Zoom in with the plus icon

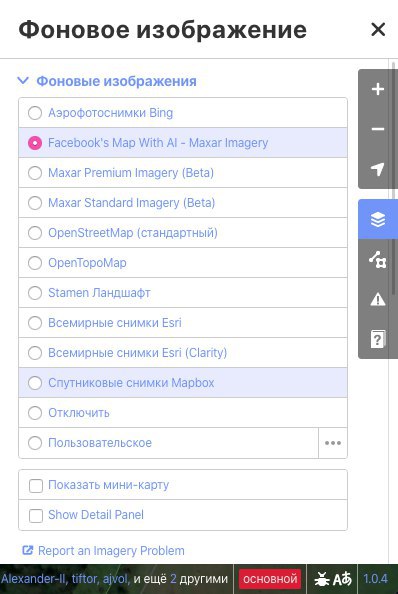378,89
